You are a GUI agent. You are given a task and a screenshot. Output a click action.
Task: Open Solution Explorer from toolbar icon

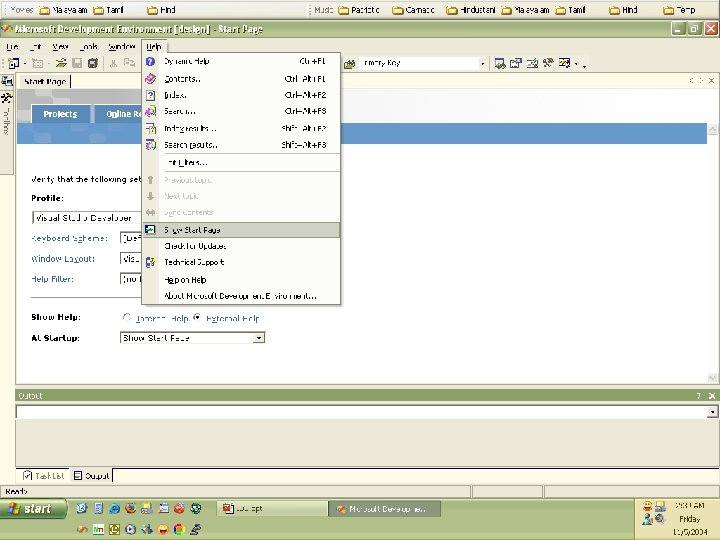click(x=500, y=63)
